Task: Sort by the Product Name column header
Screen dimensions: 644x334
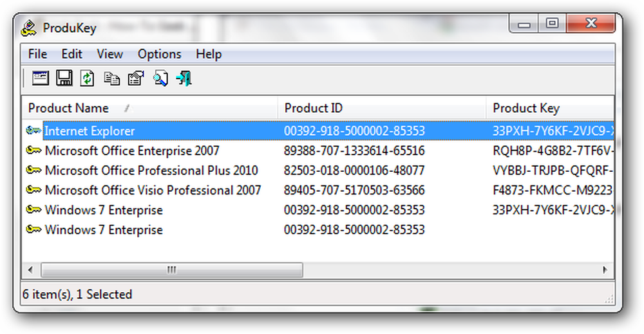Action: (150, 108)
